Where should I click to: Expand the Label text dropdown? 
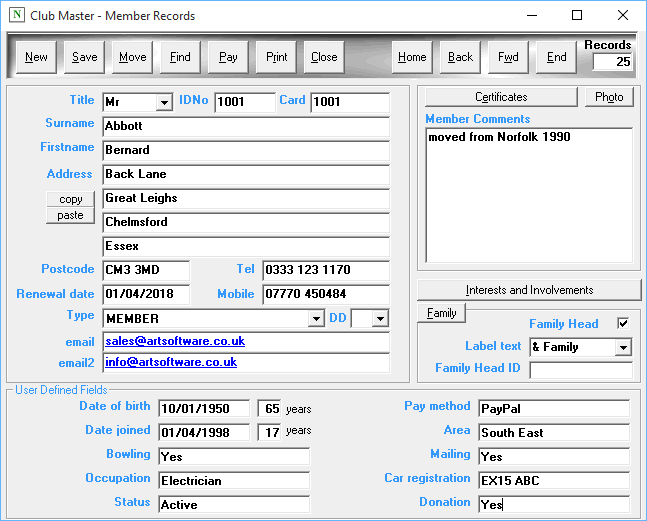tap(623, 347)
